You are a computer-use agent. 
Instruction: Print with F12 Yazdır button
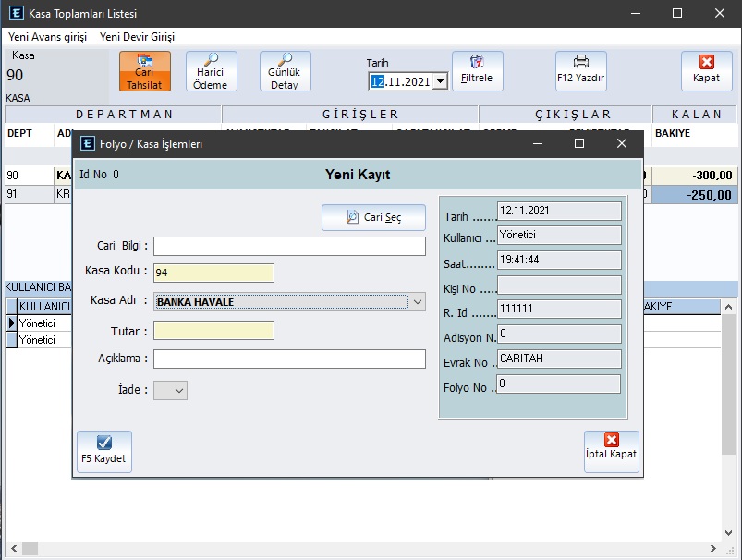point(580,71)
